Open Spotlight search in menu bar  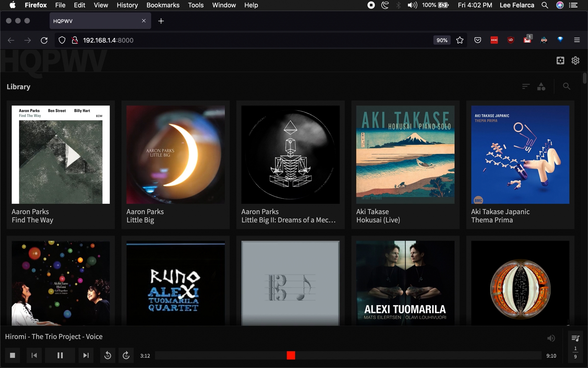coord(545,5)
